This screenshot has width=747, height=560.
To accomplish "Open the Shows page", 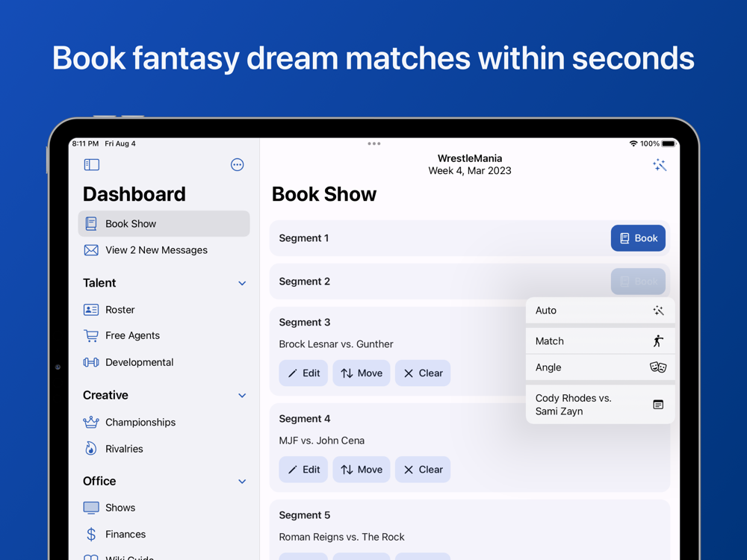I will pyautogui.click(x=164, y=508).
